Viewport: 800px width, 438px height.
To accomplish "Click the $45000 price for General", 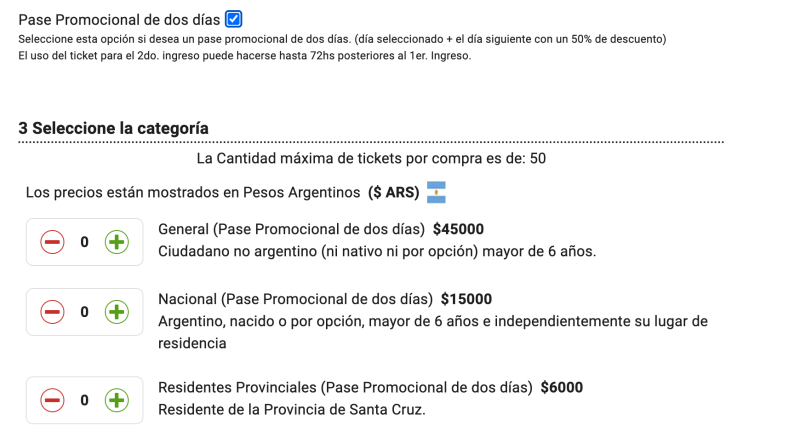I will tap(458, 229).
